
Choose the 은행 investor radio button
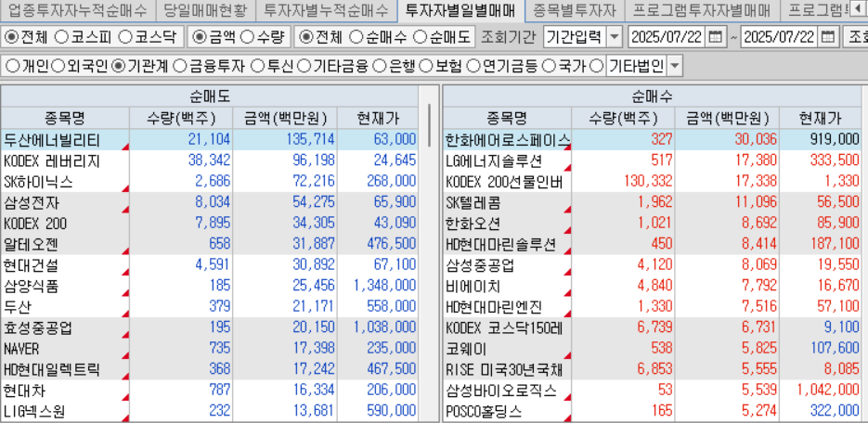point(379,67)
